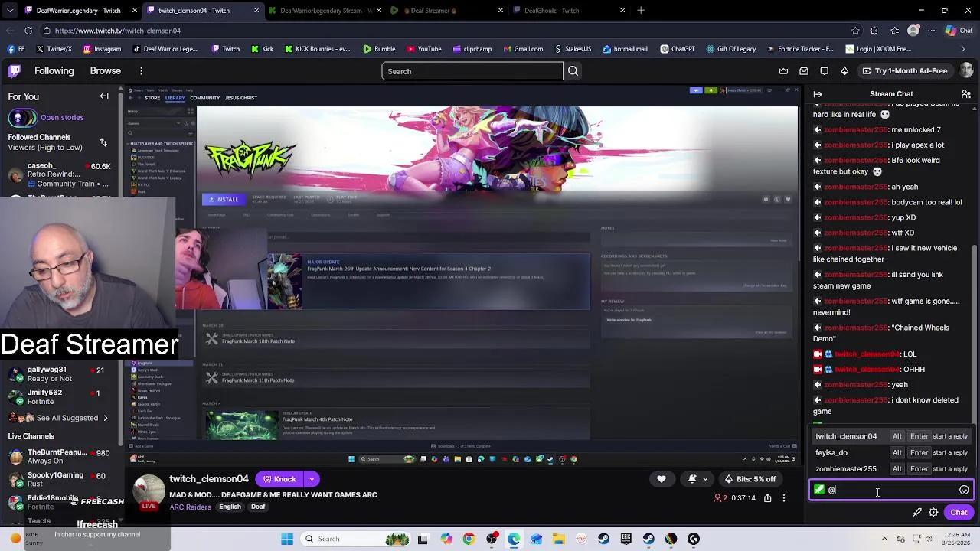Image resolution: width=980 pixels, height=551 pixels.
Task: Open the Twitch notifications inbox icon
Action: 804,71
